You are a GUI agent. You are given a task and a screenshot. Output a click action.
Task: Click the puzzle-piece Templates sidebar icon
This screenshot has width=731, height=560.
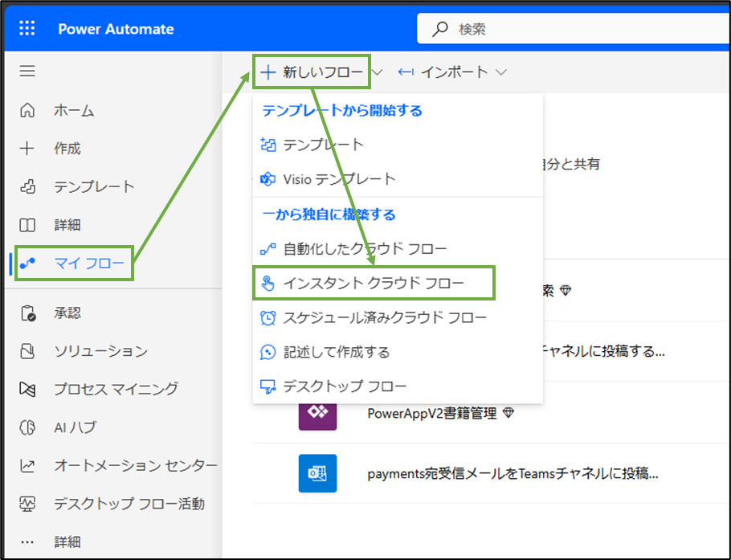(x=27, y=186)
